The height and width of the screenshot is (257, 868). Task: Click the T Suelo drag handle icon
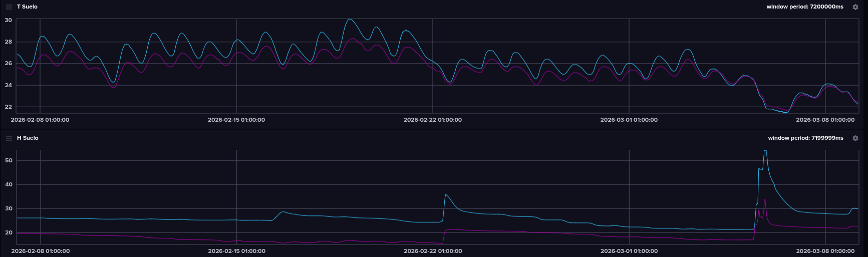click(9, 7)
